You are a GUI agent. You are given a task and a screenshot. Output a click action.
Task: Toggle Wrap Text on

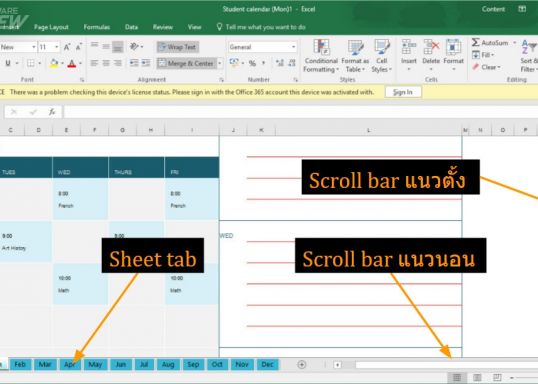click(178, 47)
